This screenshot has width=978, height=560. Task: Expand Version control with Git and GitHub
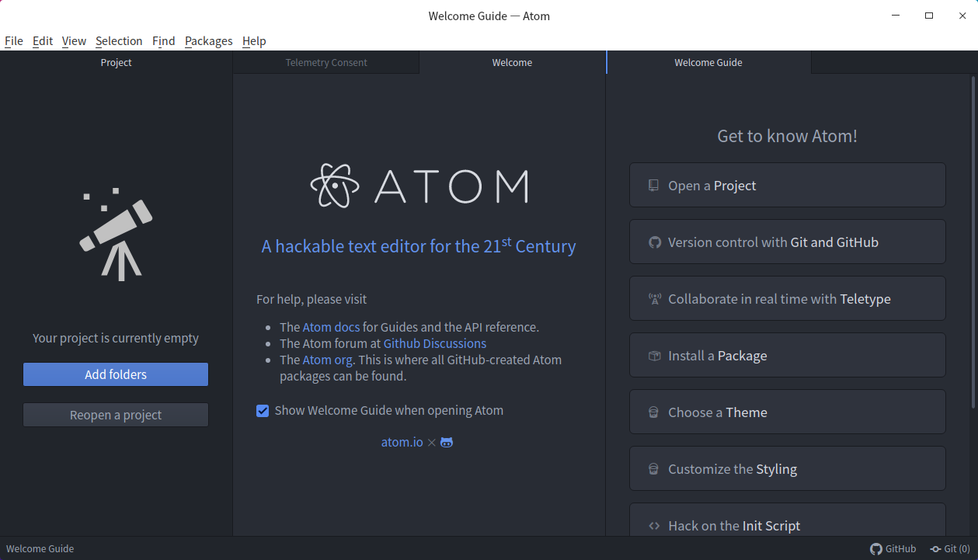point(787,242)
